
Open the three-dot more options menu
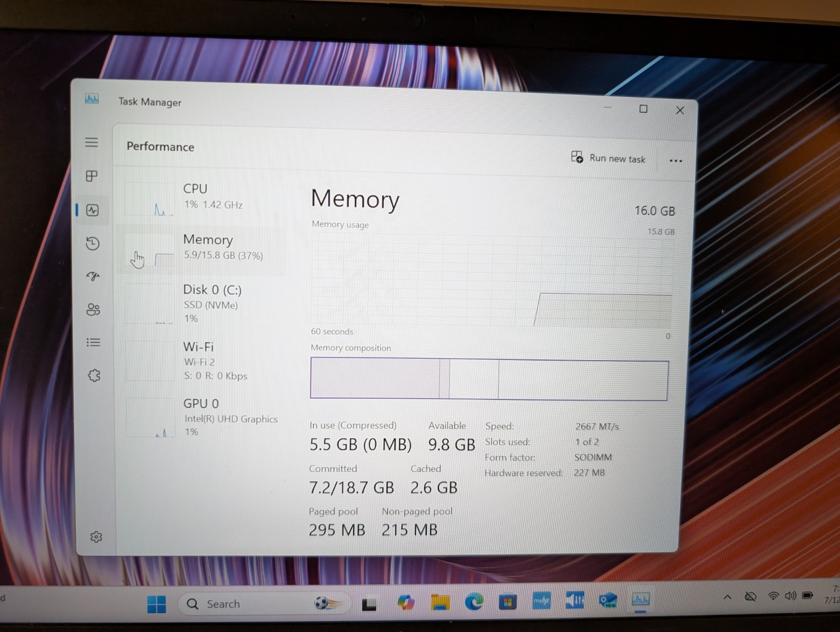coord(676,161)
